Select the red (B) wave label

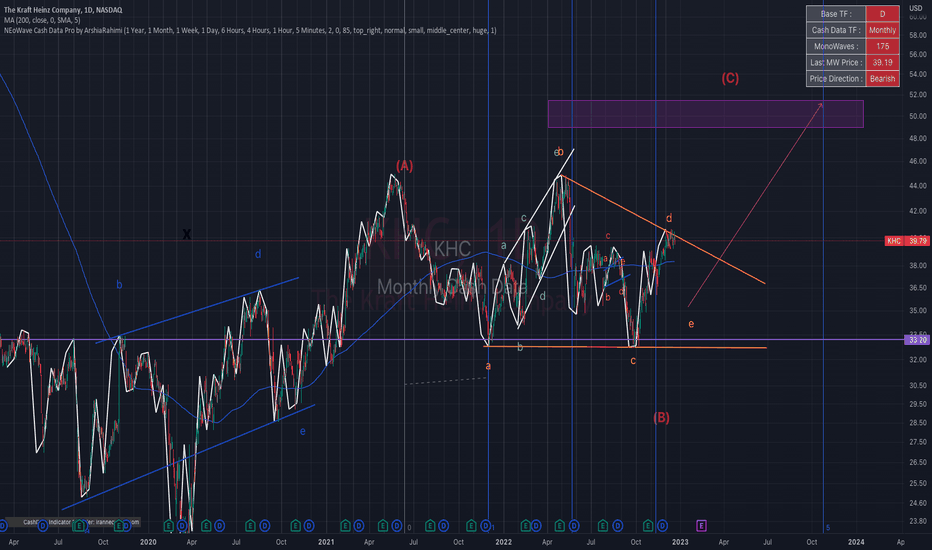[662, 417]
